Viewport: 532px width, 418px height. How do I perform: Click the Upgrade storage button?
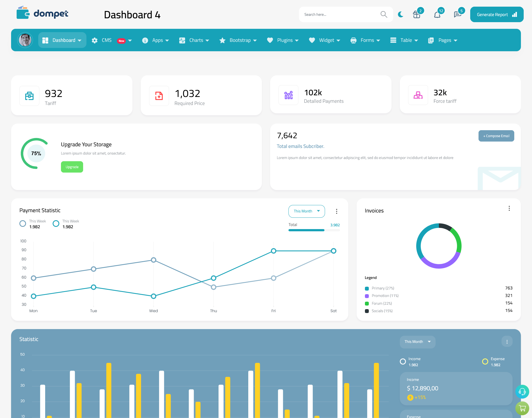(72, 167)
